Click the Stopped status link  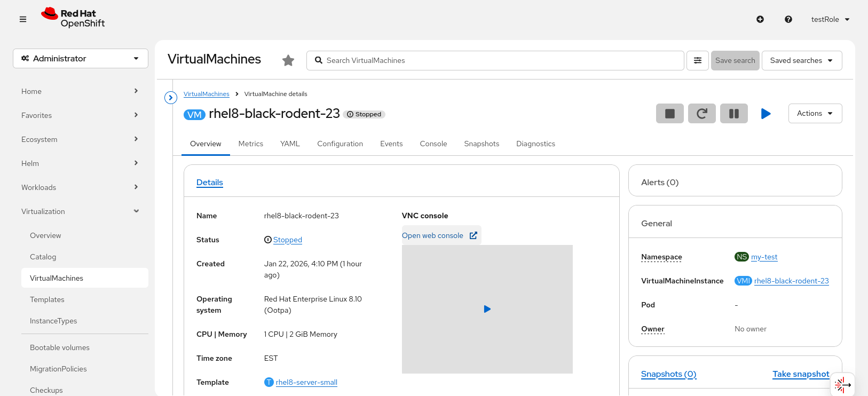point(288,240)
